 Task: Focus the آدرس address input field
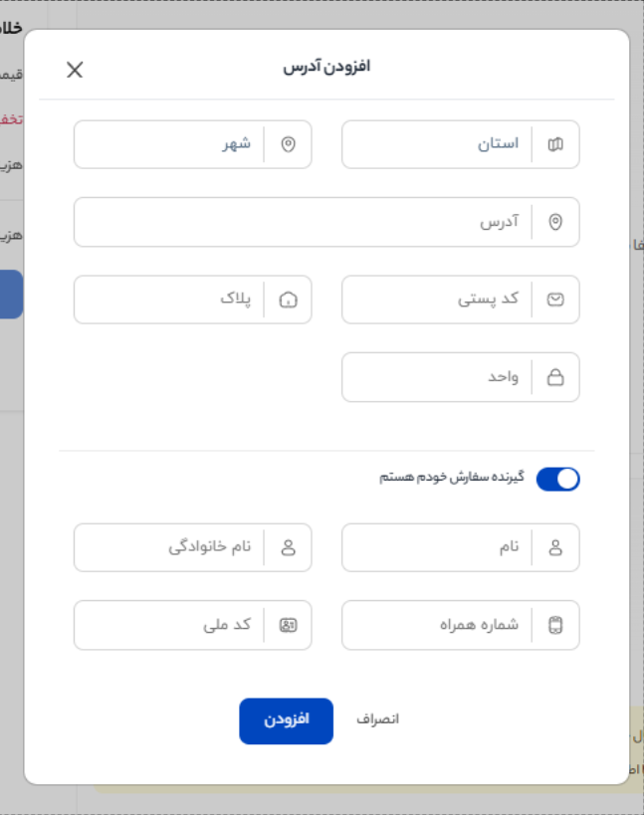point(326,222)
